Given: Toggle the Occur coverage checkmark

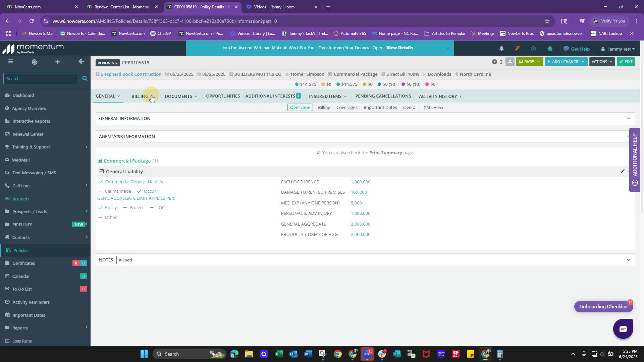Looking at the screenshot, I should point(139,191).
